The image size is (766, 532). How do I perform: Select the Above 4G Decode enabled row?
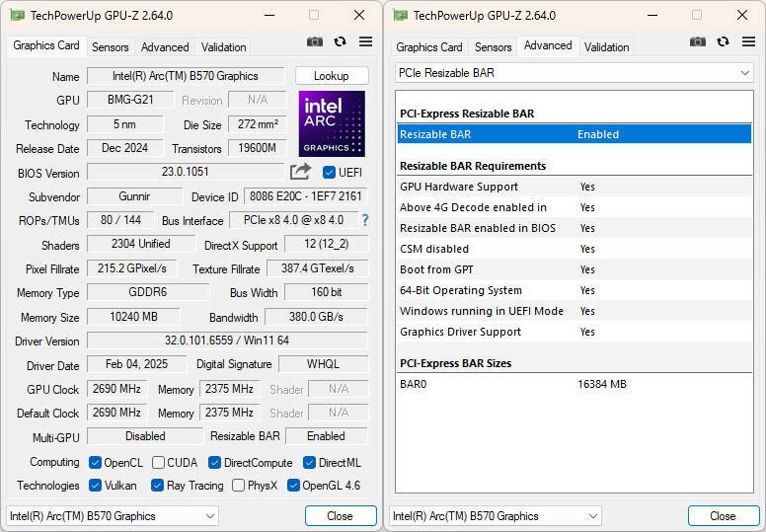pos(574,207)
